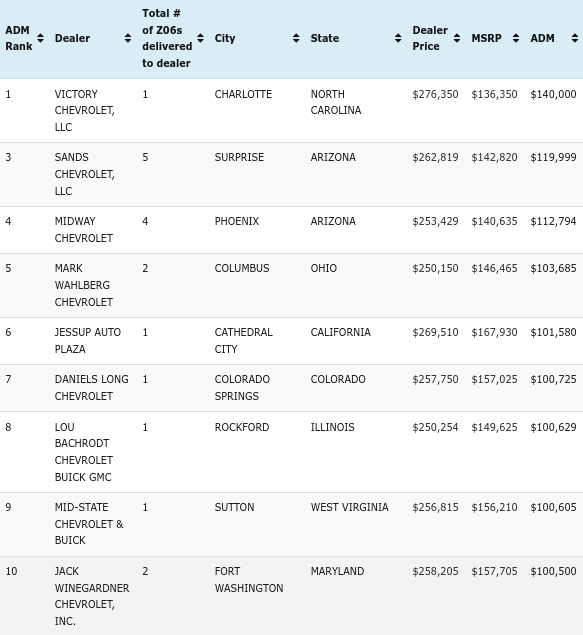Click the WEST VIRGINIA state cell
The height and width of the screenshot is (635, 583).
click(349, 507)
